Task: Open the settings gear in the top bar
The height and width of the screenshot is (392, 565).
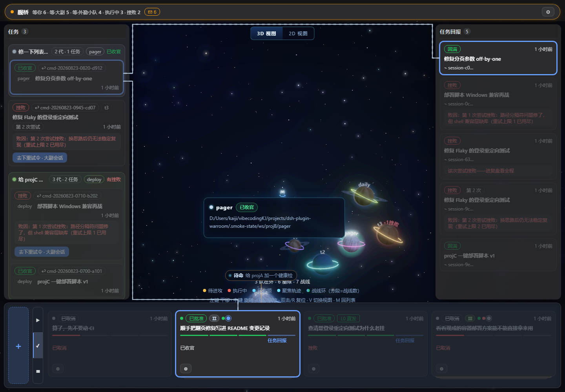Action: click(x=548, y=12)
